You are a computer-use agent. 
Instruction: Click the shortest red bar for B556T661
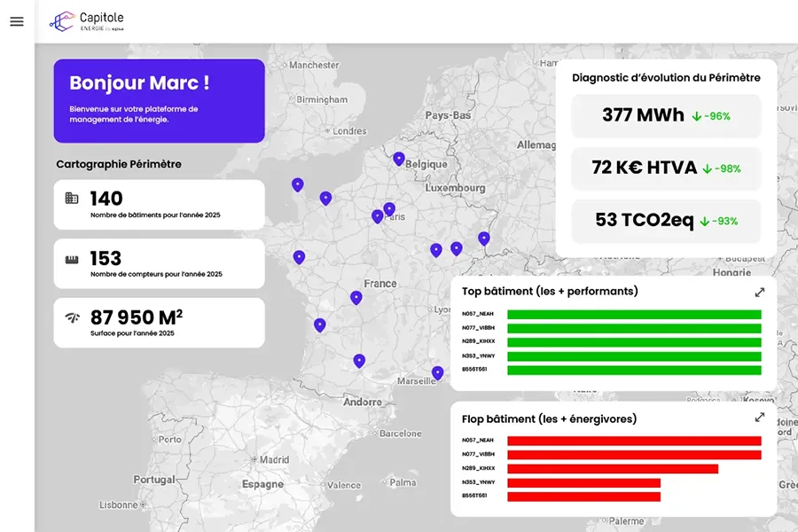[x=583, y=497]
